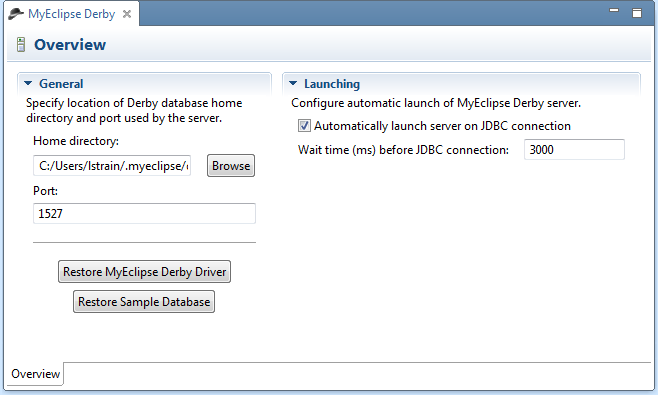Collapse the Launching section triangle
658x395 pixels.
(293, 84)
